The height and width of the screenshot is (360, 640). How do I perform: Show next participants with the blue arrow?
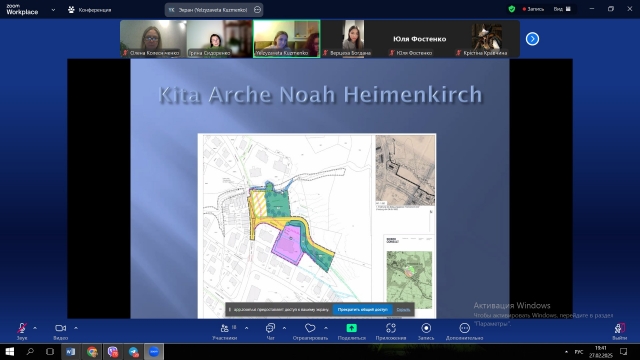pos(532,39)
